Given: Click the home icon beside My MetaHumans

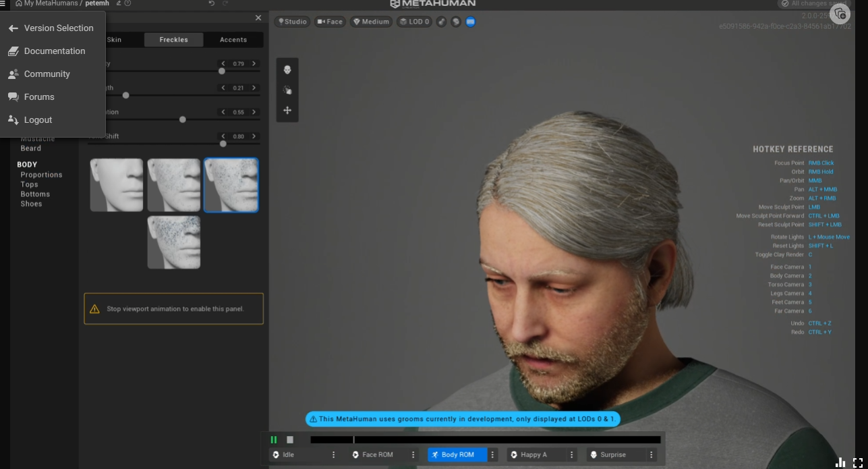Looking at the screenshot, I should pyautogui.click(x=19, y=3).
